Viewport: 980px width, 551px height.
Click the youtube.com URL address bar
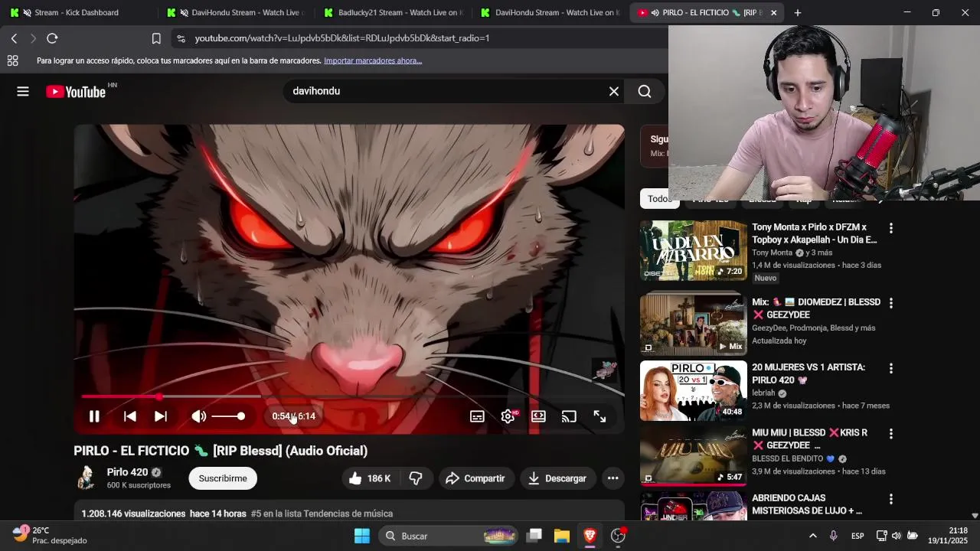pyautogui.click(x=342, y=38)
